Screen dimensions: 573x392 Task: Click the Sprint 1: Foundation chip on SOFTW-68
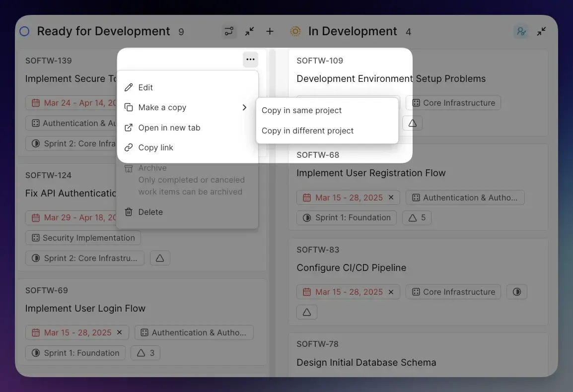[346, 217]
